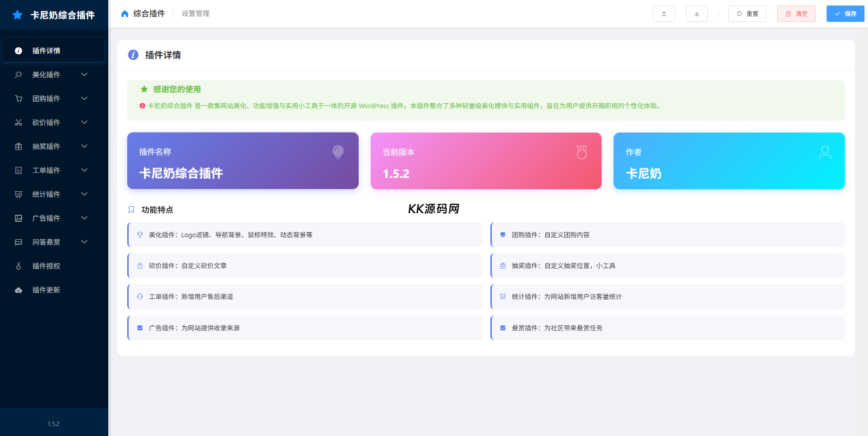Click the sparkle icon for 美化插件
This screenshot has width=868, height=436.
click(18, 75)
